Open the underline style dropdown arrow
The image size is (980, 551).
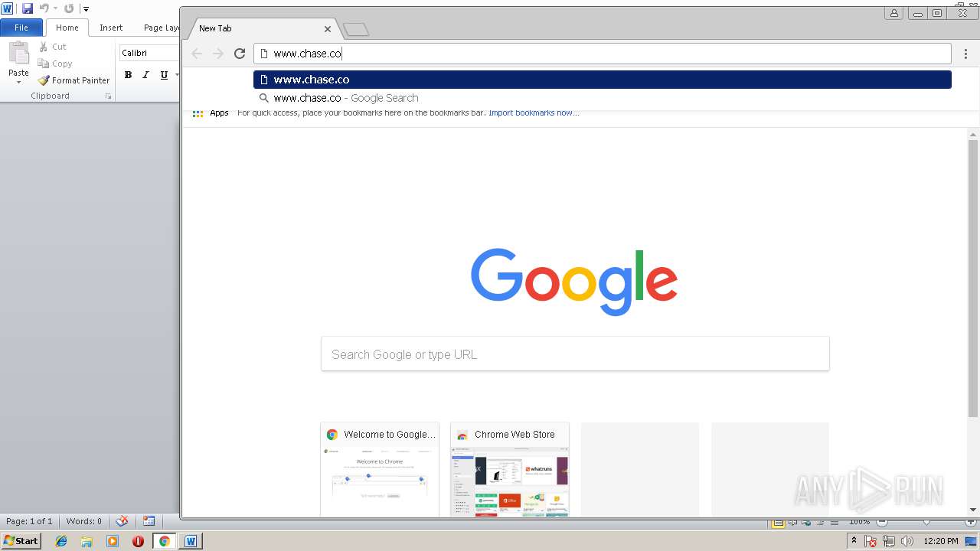[x=177, y=75]
